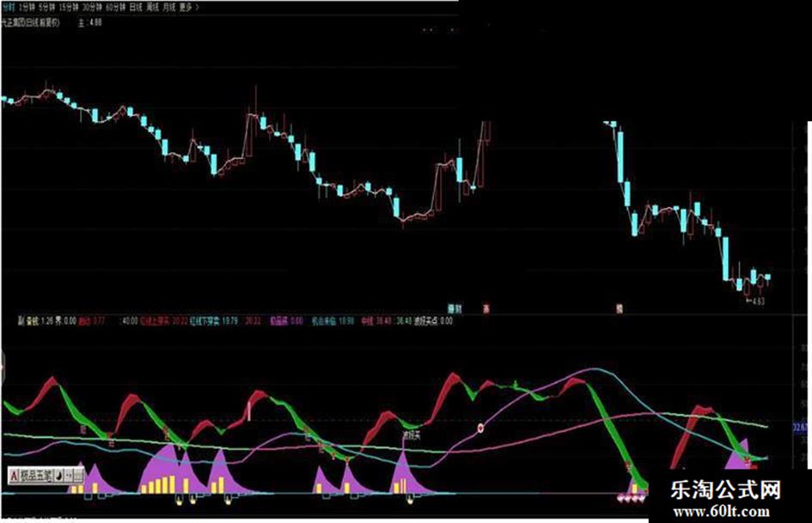Click the red A icon on input method bar
This screenshot has width=812, height=523.
(x=14, y=476)
